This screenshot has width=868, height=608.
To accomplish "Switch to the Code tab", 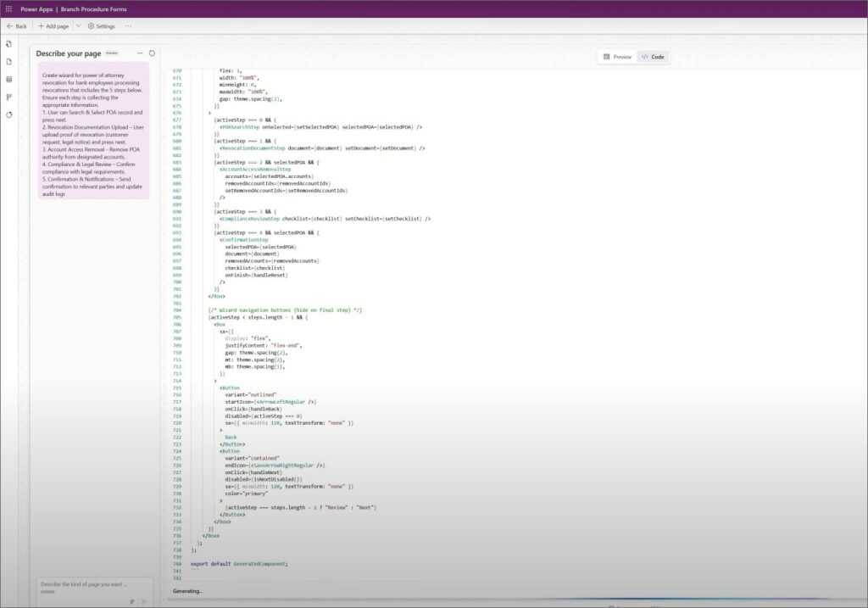I will (653, 57).
